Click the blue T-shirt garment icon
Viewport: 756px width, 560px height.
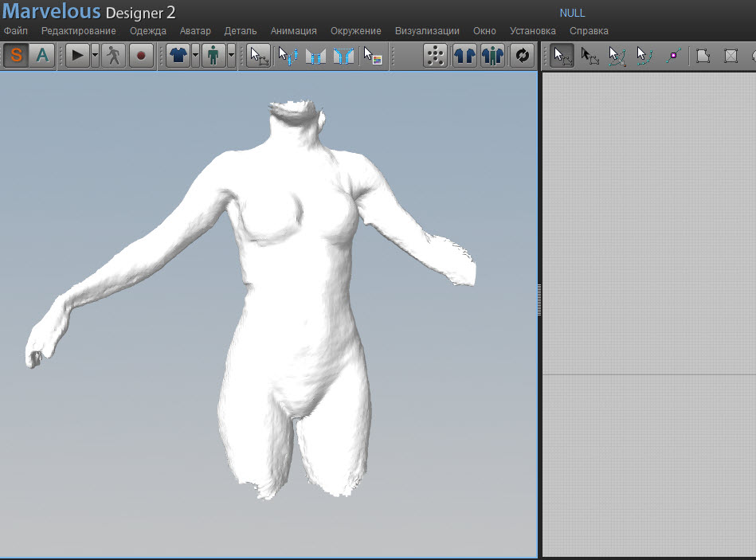[178, 56]
